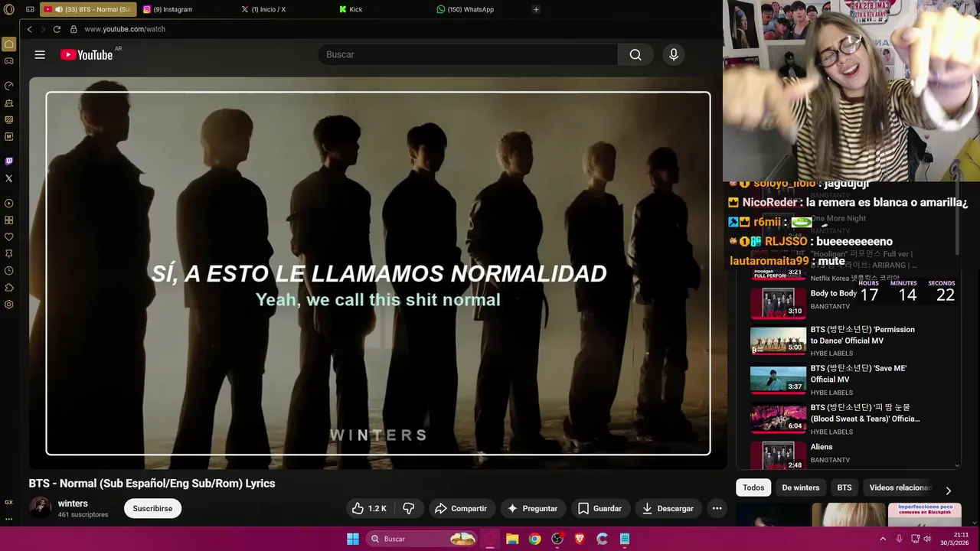The image size is (980, 551).
Task: Click the tray volume speaker icon
Action: click(x=927, y=539)
